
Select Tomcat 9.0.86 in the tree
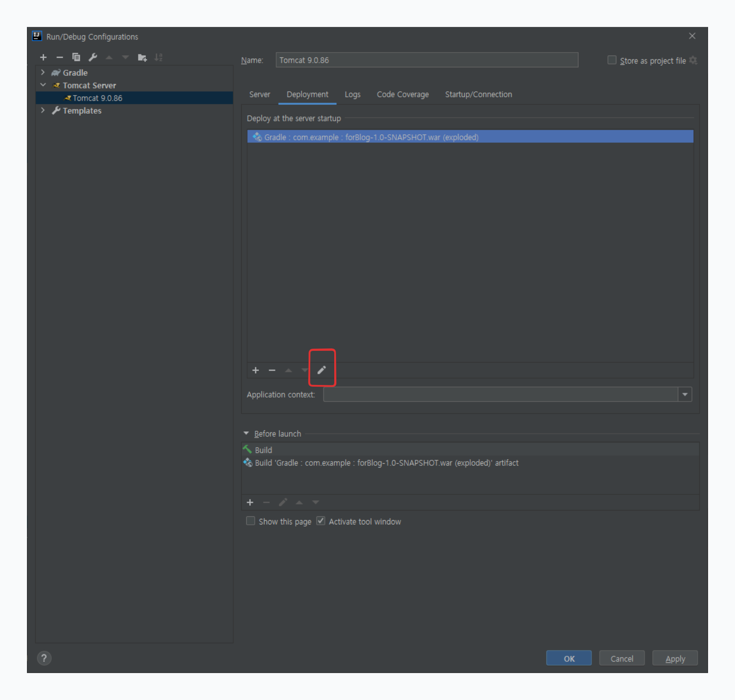click(134, 98)
